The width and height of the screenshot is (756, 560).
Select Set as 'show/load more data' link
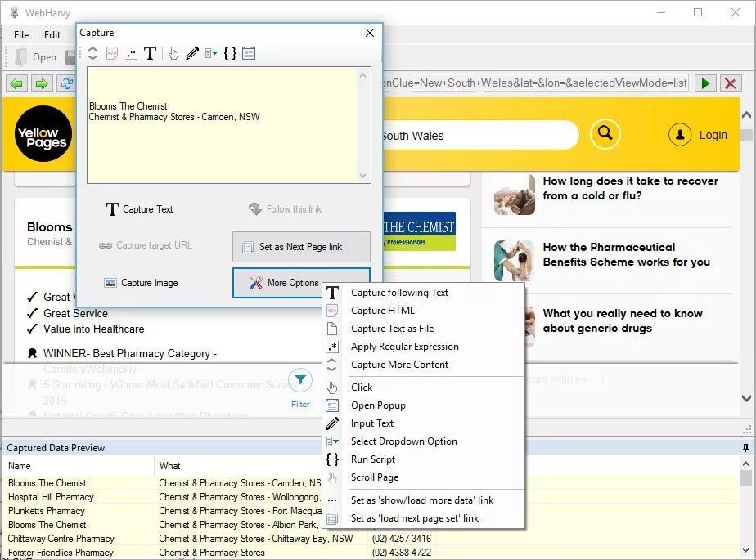tap(423, 500)
